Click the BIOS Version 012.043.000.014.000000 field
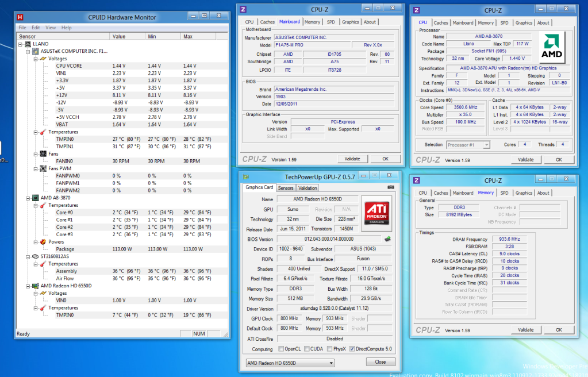This screenshot has width=588, height=377. pyautogui.click(x=329, y=239)
